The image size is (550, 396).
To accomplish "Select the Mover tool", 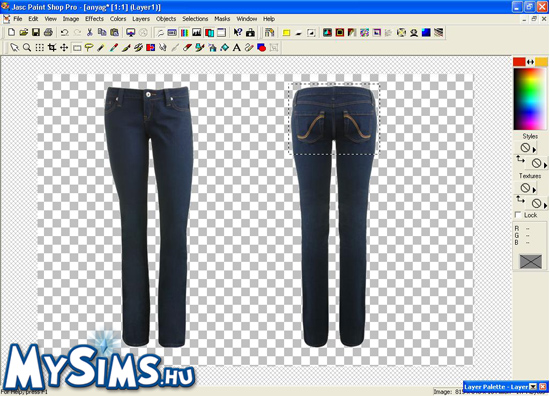I will (x=64, y=47).
